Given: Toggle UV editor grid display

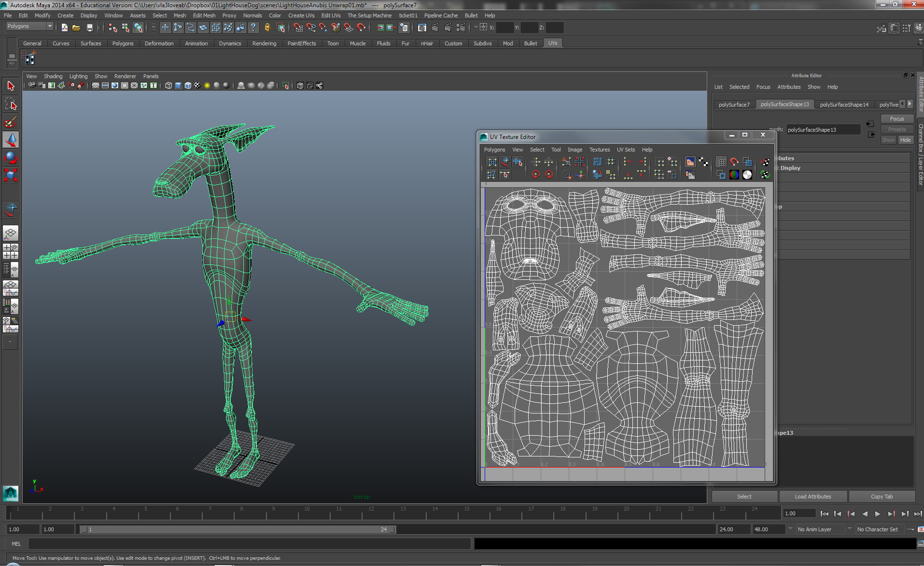Looking at the screenshot, I should pyautogui.click(x=721, y=162).
